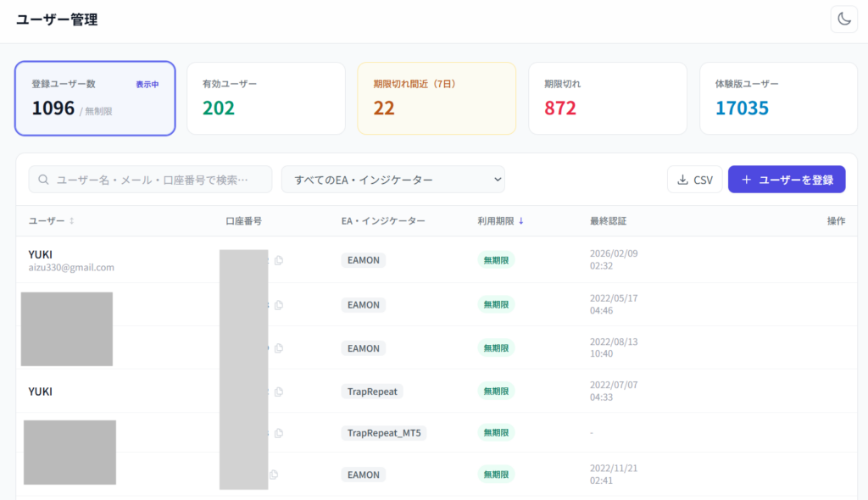Click the TrapRepeat badge
This screenshot has width=868, height=500.
coord(372,392)
